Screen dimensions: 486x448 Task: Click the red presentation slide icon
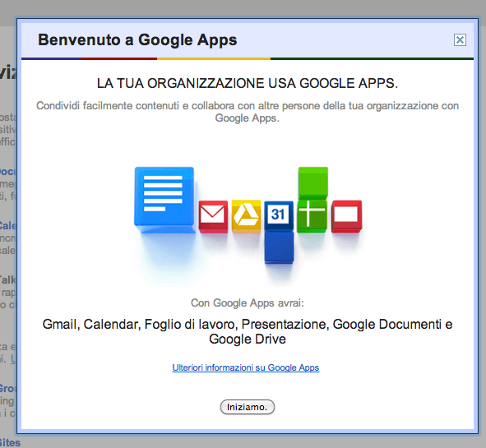tap(346, 216)
